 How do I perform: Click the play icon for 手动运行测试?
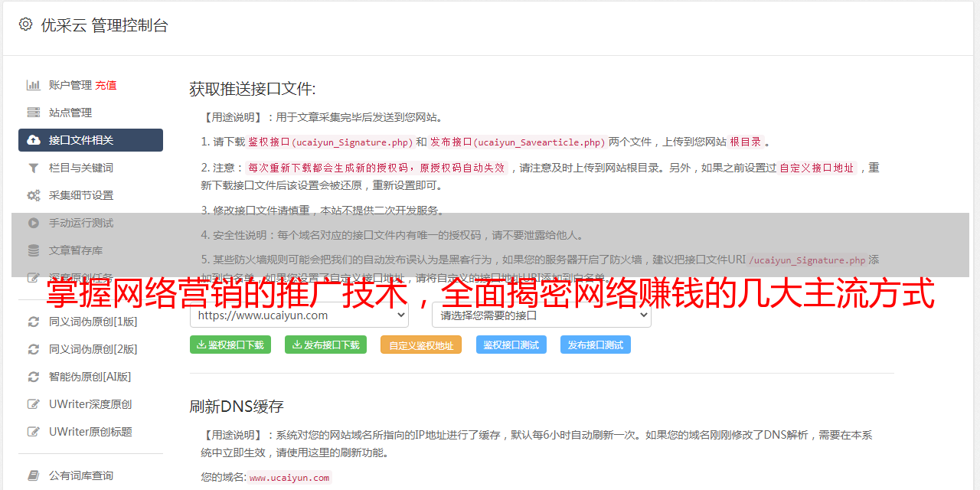click(x=34, y=223)
